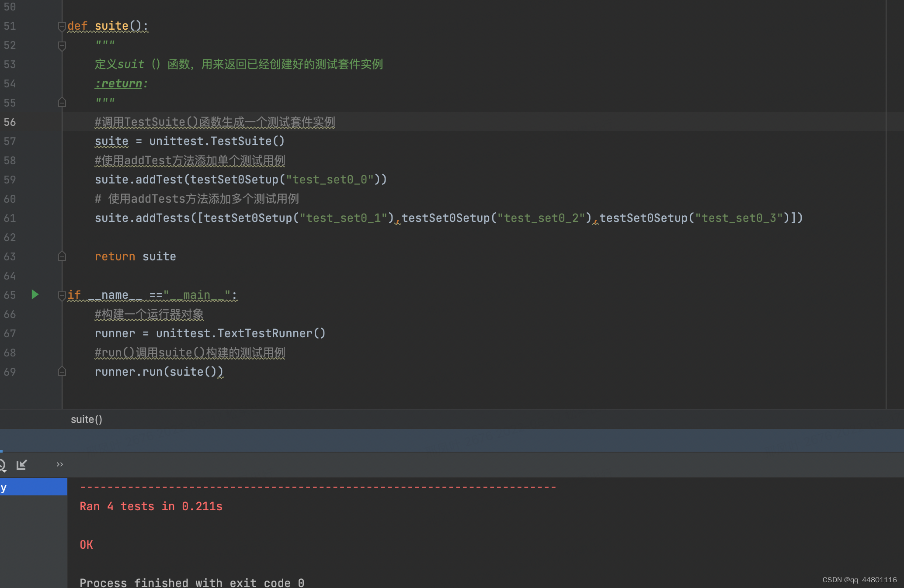The height and width of the screenshot is (588, 904).
Task: Click the 'Ran 4 tests' console output
Action: tap(151, 506)
